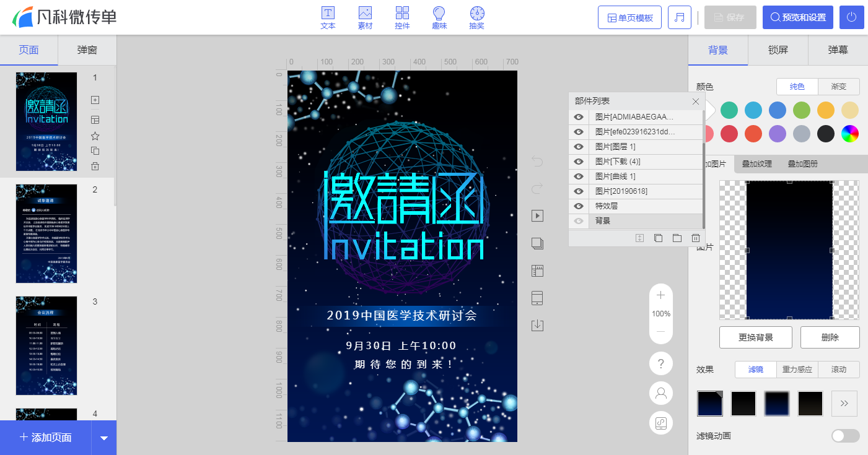Open the 趣味 fun effects tool
Image resolution: width=868 pixels, height=455 pixels.
(439, 18)
